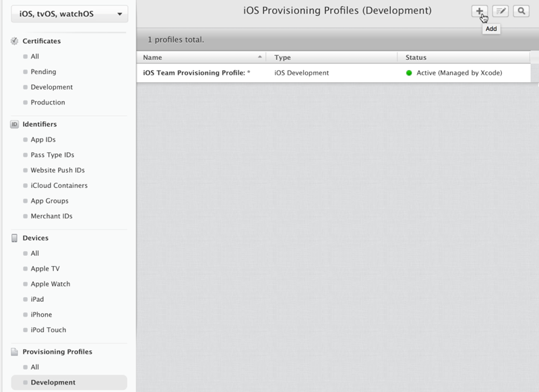Image resolution: width=539 pixels, height=392 pixels.
Task: Click the Devices section icon
Action: click(x=15, y=238)
